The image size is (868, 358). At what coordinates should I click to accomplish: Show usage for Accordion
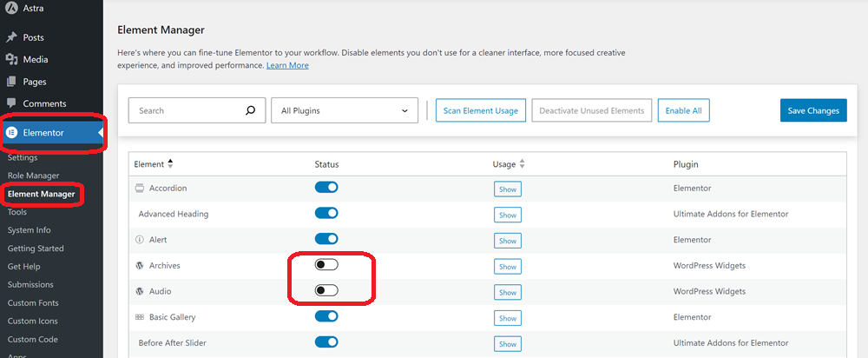[508, 189]
